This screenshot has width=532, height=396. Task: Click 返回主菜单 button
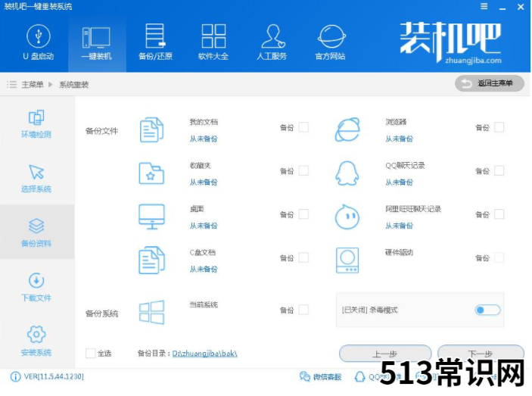point(490,83)
